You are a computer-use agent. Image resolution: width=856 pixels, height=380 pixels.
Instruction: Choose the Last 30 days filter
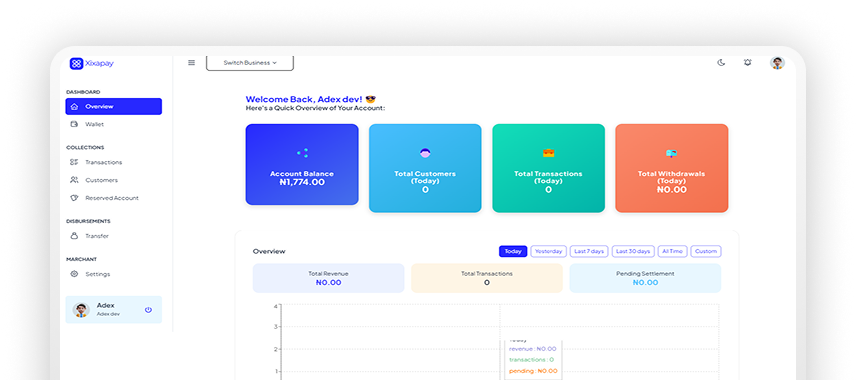click(633, 251)
